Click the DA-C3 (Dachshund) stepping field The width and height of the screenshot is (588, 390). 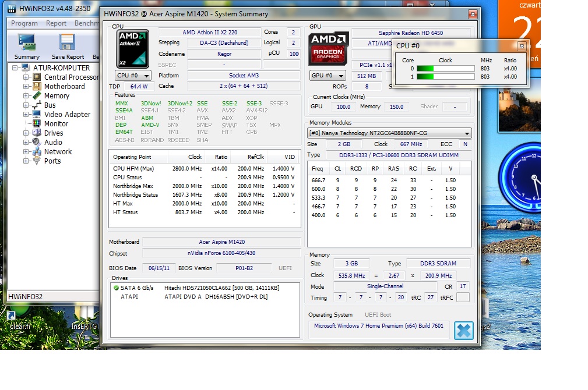coord(224,42)
